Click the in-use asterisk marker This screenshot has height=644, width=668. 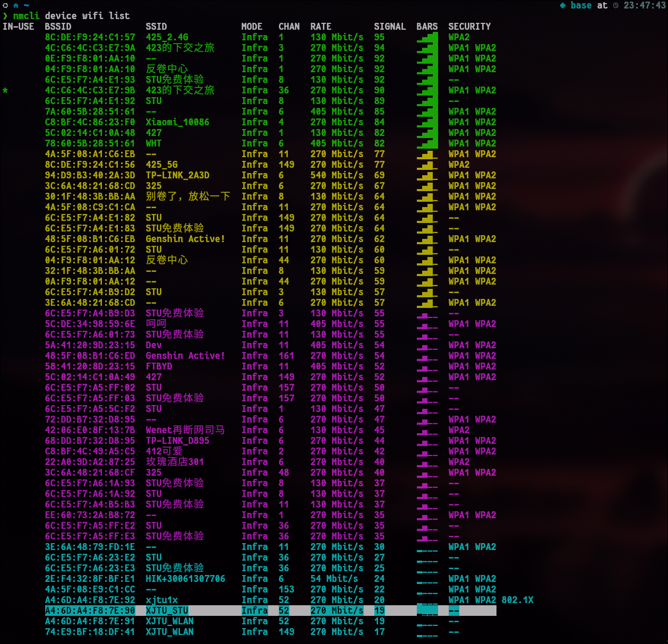(5, 90)
